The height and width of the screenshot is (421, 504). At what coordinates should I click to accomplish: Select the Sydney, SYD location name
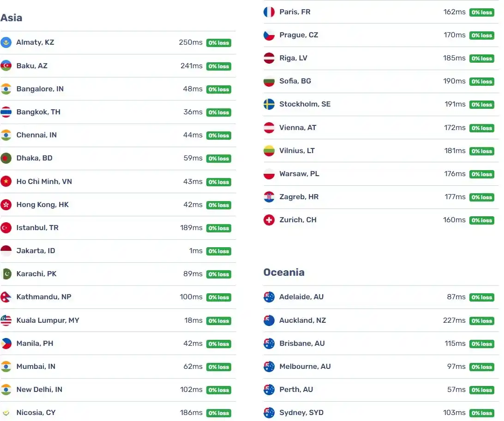point(301,412)
